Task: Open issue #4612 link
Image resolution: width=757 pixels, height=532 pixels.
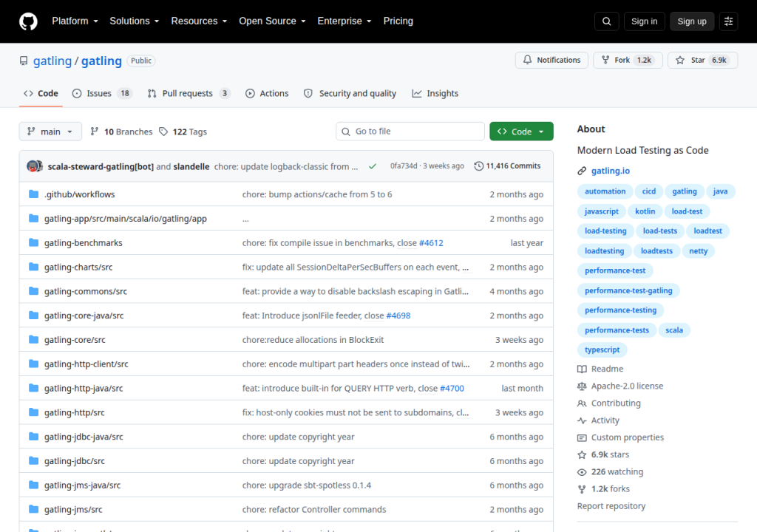Action: pos(431,243)
